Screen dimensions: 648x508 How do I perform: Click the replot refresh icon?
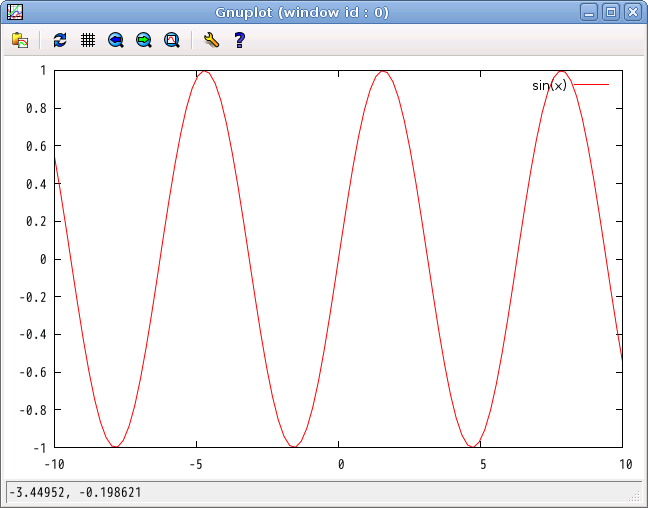click(60, 40)
